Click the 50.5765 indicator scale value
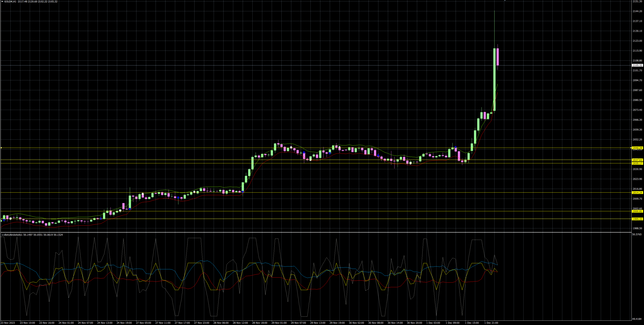This screenshot has height=325, width=644. click(x=637, y=234)
